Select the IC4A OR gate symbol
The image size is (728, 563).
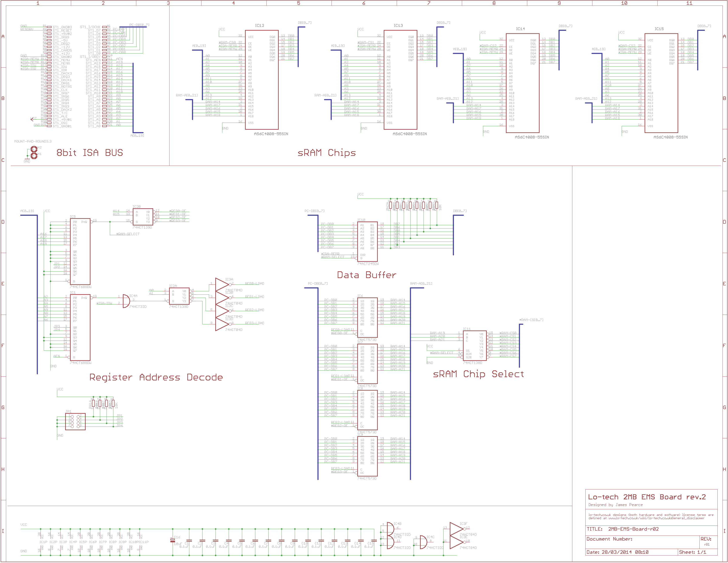point(126,301)
